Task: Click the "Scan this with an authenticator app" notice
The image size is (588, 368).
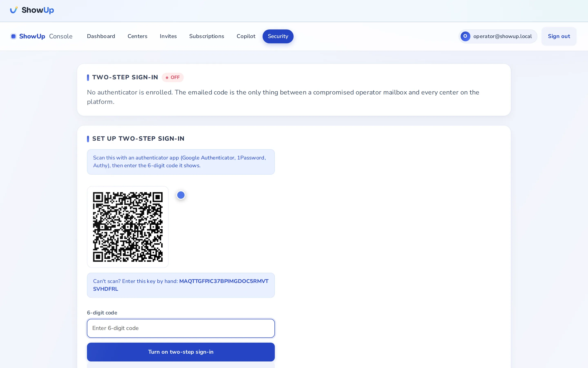Action: (x=181, y=162)
